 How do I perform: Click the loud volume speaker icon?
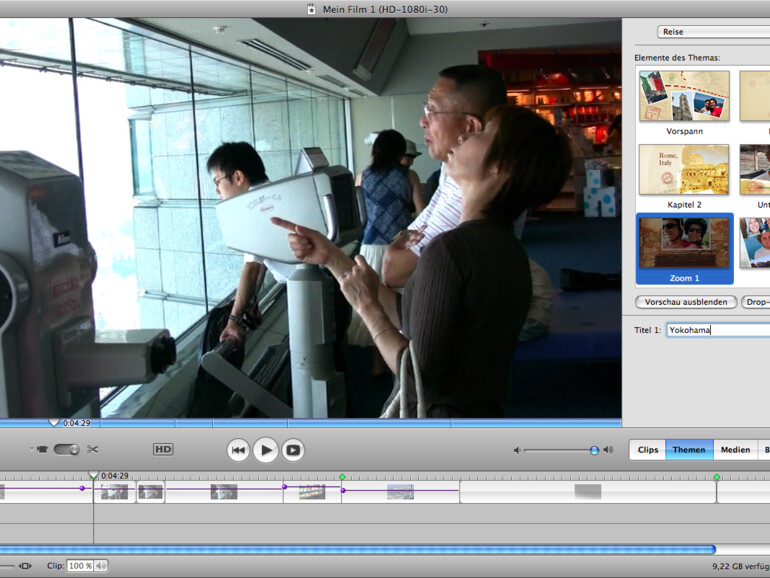click(x=609, y=451)
